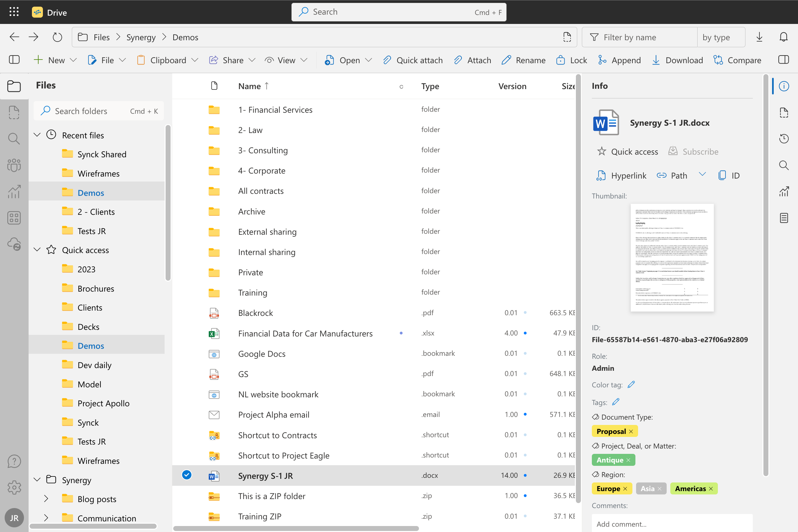798x532 pixels.
Task: Open the help question mark icon
Action: coord(14,462)
